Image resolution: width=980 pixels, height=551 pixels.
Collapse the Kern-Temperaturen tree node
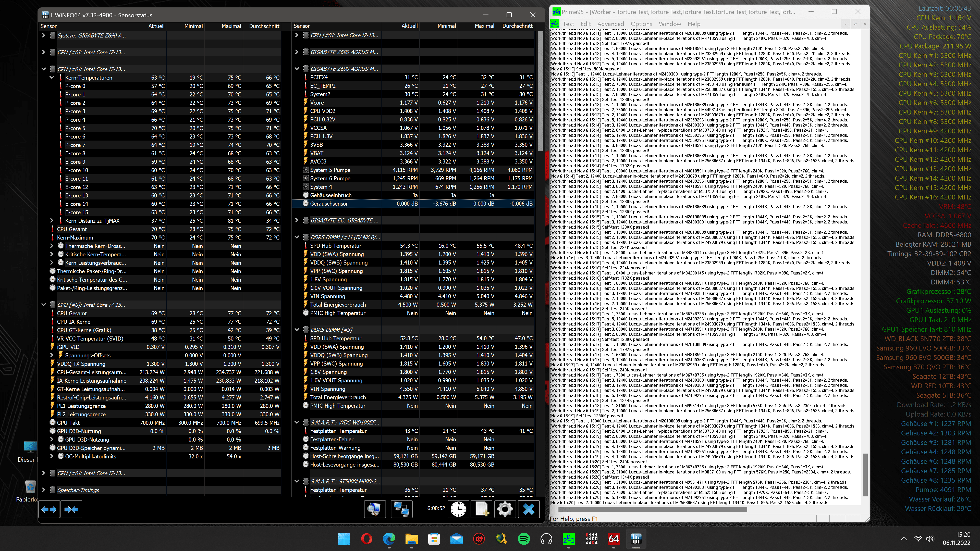click(x=52, y=78)
